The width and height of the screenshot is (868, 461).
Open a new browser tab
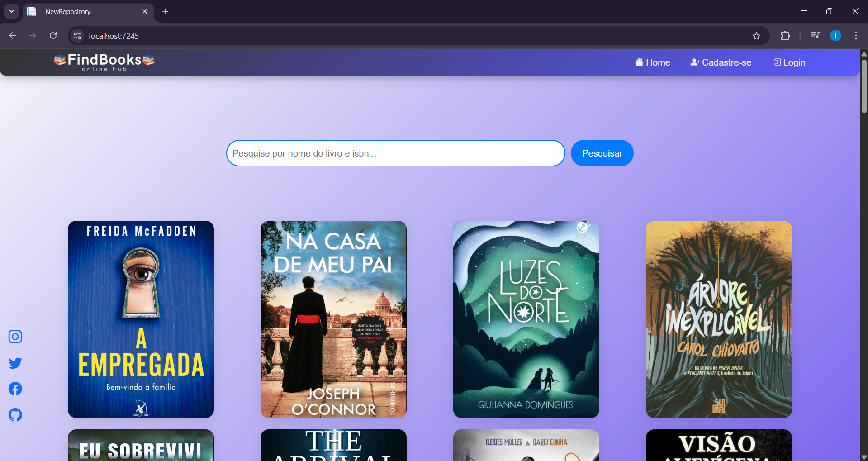(x=166, y=11)
